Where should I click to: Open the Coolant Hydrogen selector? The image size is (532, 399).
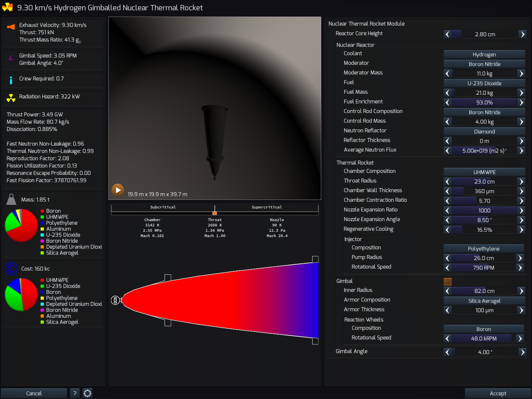(x=484, y=55)
